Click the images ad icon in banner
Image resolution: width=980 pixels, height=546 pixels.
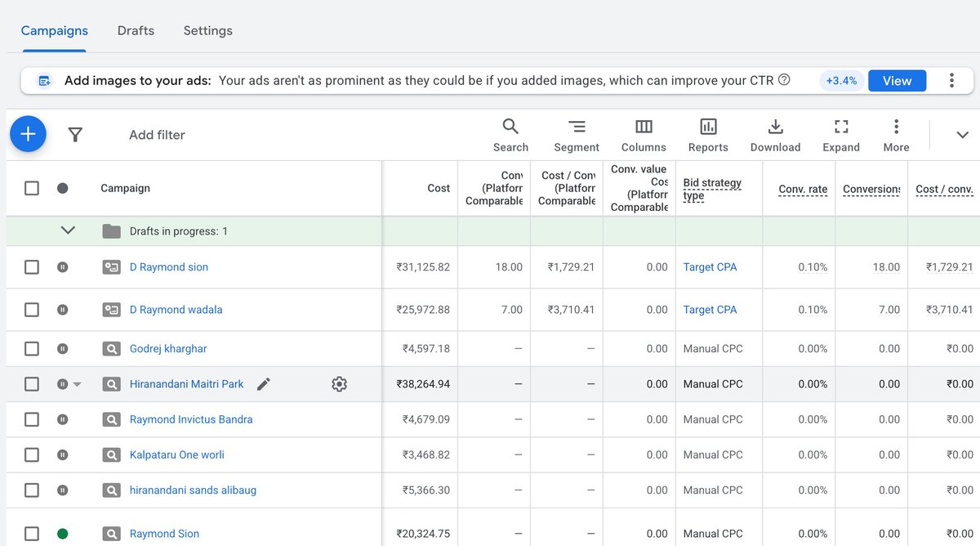click(45, 81)
